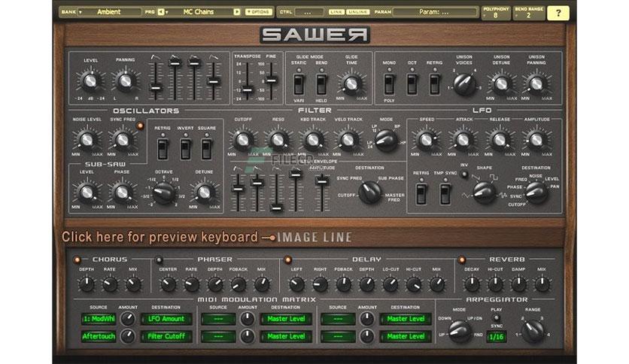Flip the oscillator Square switch
This screenshot has width=629, height=364.
[207, 148]
